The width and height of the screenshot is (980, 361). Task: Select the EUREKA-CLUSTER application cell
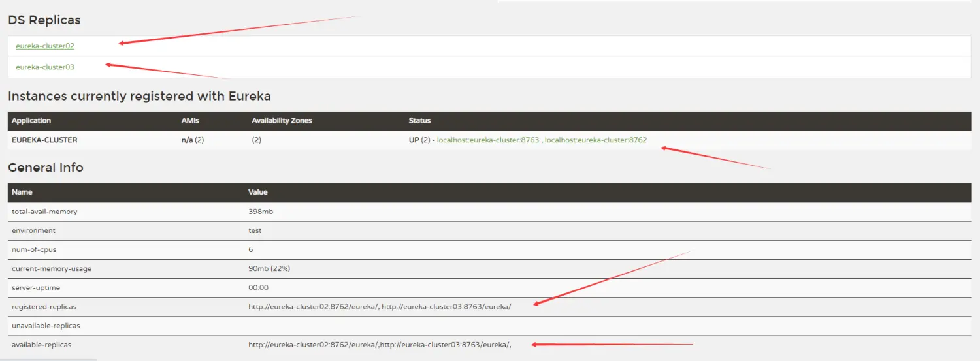point(44,140)
